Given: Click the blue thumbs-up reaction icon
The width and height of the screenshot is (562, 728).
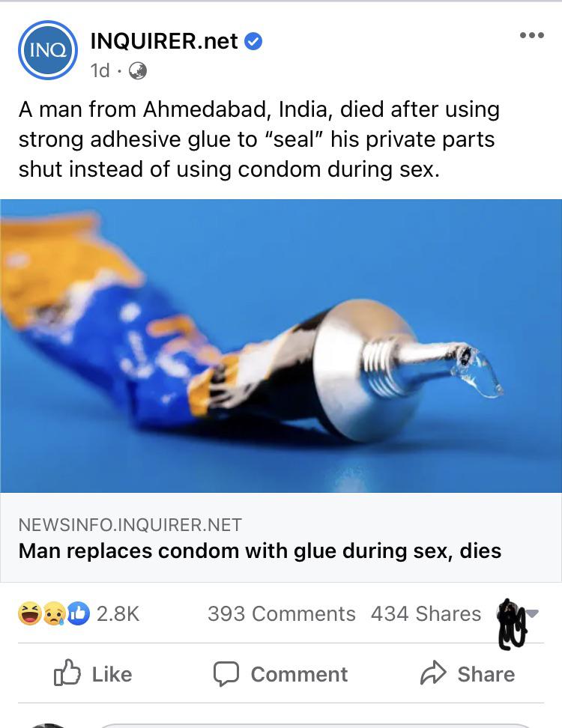Looking at the screenshot, I should (x=79, y=614).
